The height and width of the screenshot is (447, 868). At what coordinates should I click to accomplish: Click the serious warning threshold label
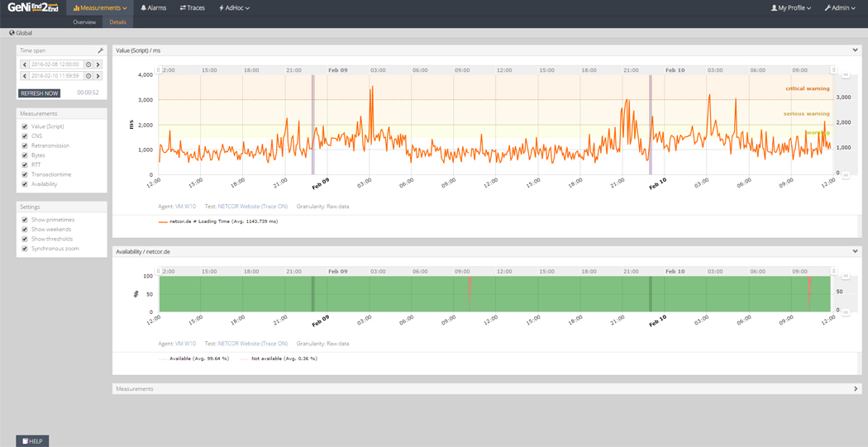807,113
